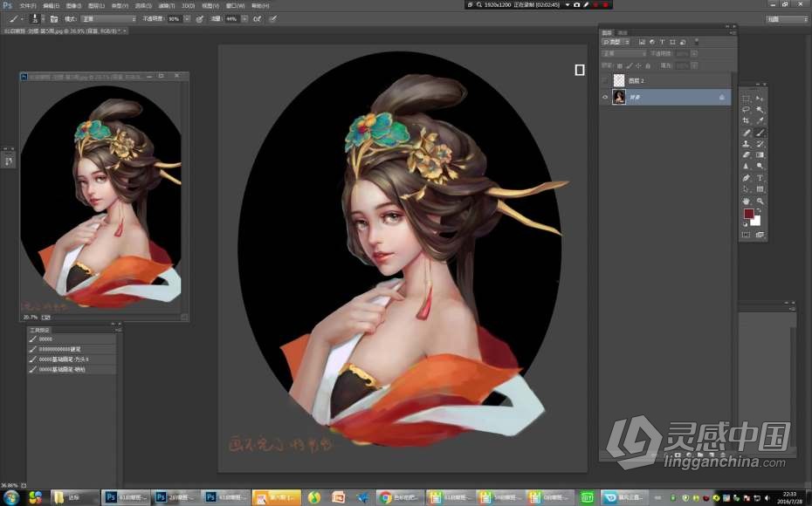Open the Filter menu
Viewport: 812px width, 506px height.
tap(166, 6)
